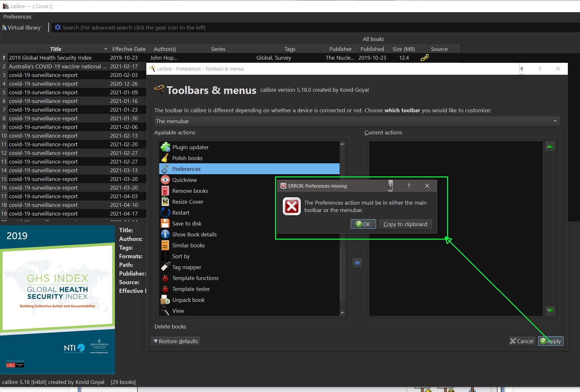Close the error dialog with X
Viewport: 580px width, 392px height.
click(x=427, y=186)
